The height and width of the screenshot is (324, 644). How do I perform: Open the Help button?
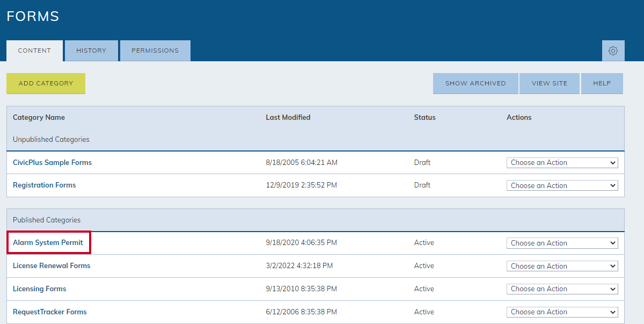point(602,83)
